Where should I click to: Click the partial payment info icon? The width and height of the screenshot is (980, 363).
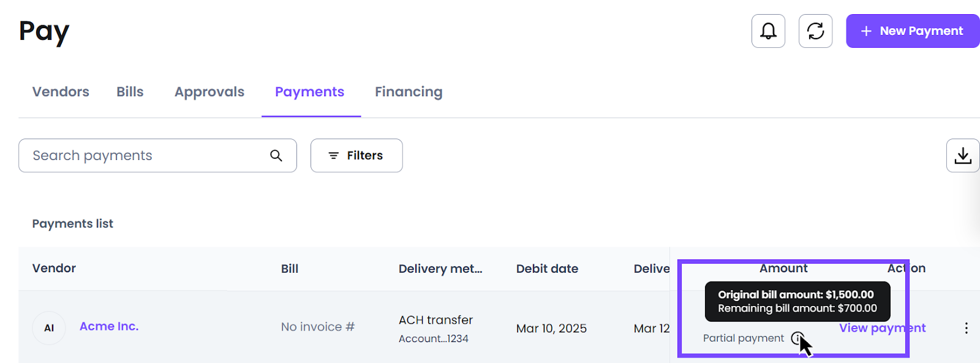coord(797,338)
